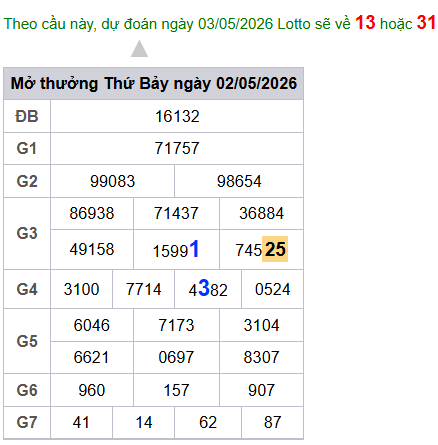
Task: Click the G7 result 41
Action: point(81,422)
